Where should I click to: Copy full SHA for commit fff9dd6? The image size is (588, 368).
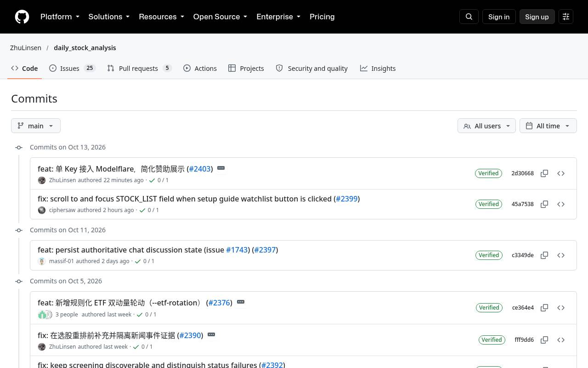(x=544, y=340)
